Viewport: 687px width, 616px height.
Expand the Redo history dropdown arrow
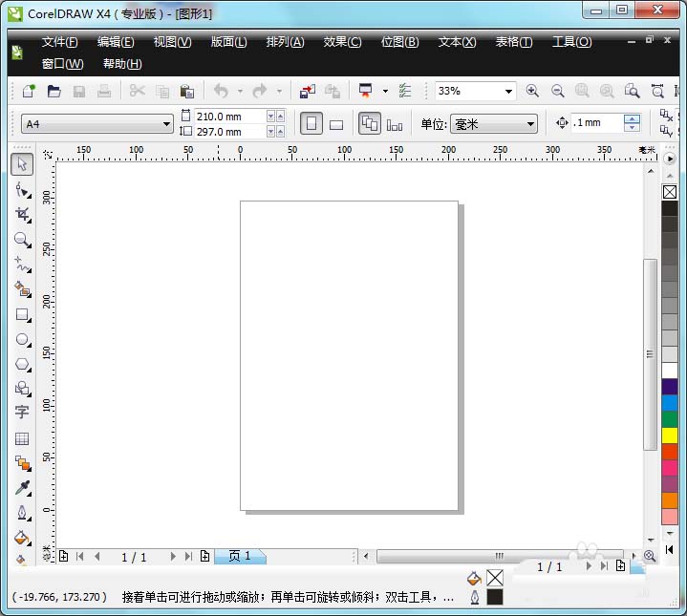click(279, 92)
